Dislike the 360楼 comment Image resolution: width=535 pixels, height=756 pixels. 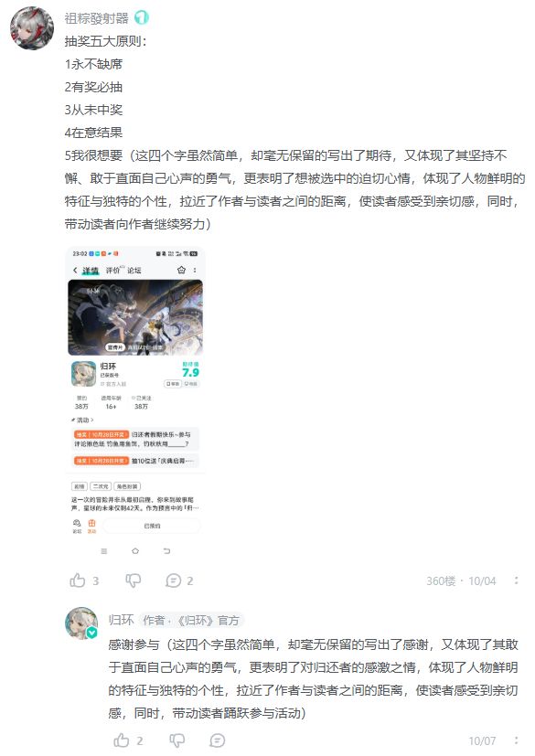click(134, 580)
